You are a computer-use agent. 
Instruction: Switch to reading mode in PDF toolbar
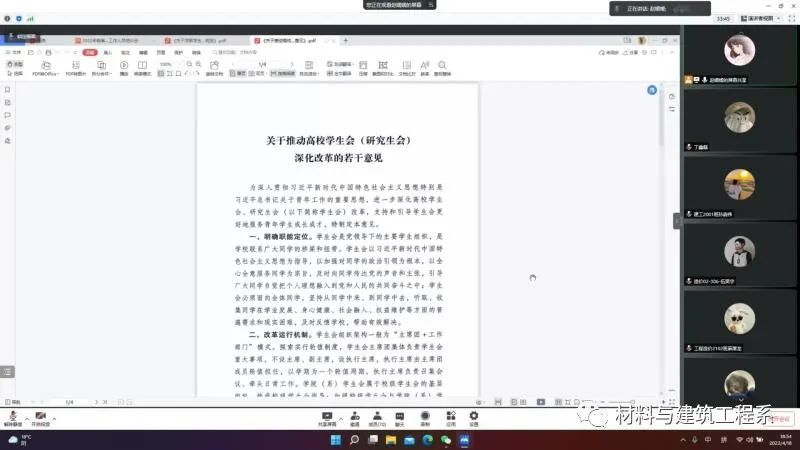(x=142, y=68)
